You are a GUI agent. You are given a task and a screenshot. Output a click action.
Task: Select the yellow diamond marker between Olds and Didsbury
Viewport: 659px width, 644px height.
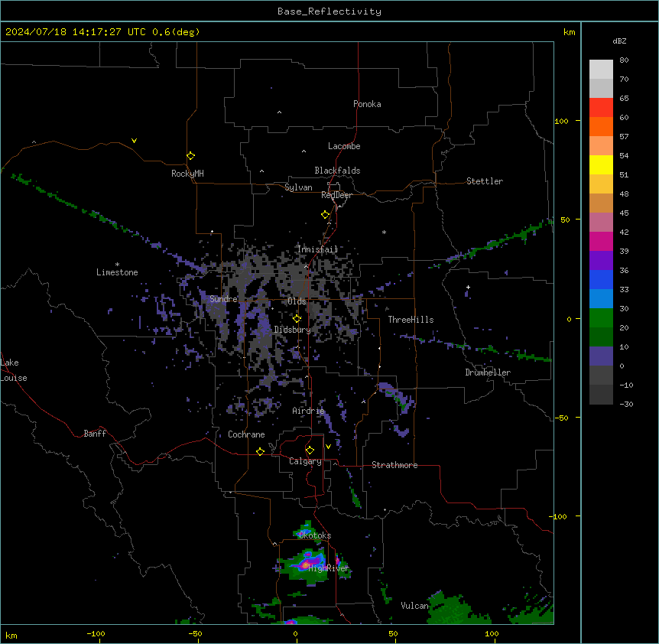(297, 319)
